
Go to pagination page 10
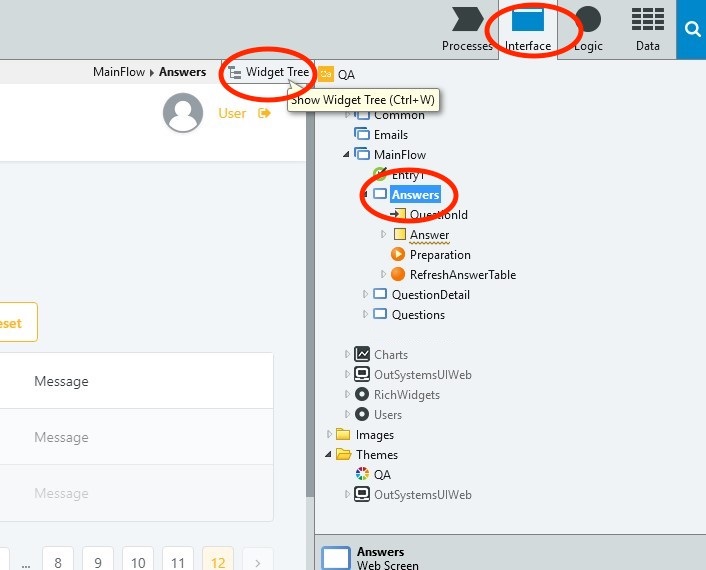[x=138, y=559]
